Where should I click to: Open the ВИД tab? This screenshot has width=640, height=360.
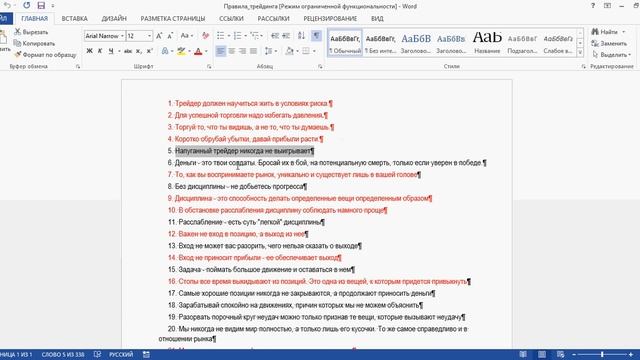pyautogui.click(x=377, y=18)
